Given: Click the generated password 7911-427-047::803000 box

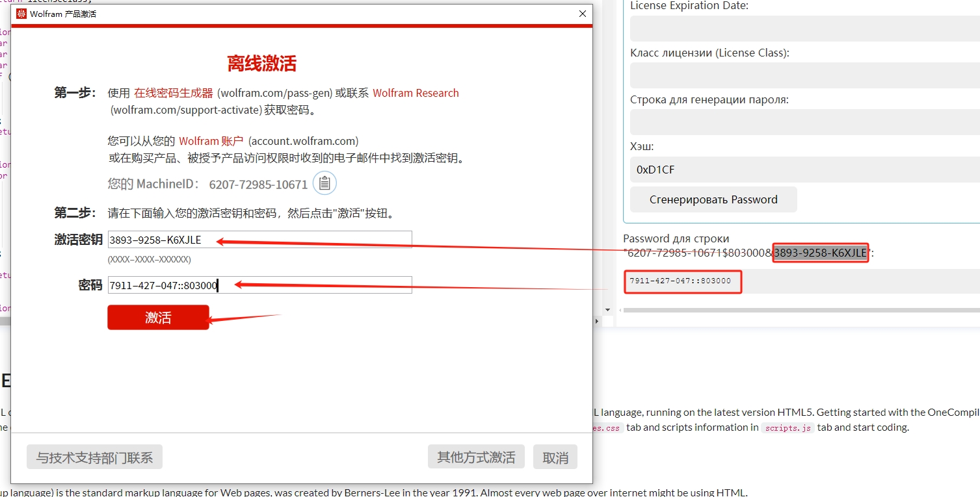Looking at the screenshot, I should coord(682,281).
